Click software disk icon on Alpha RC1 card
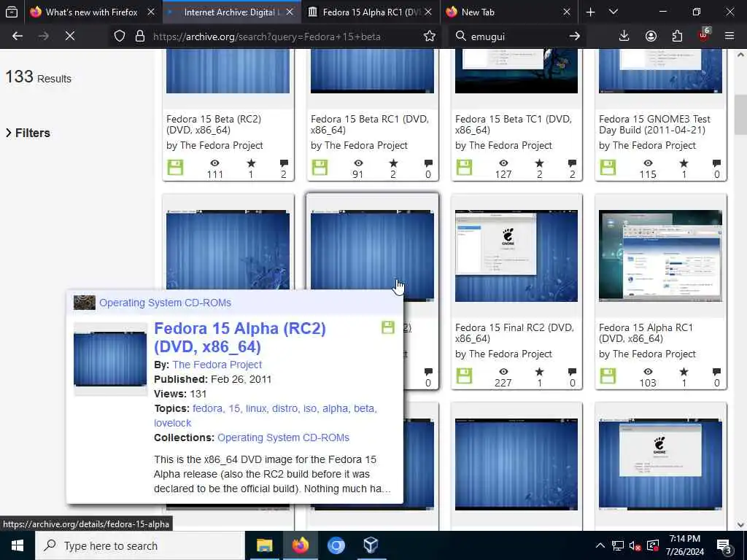 [608, 376]
